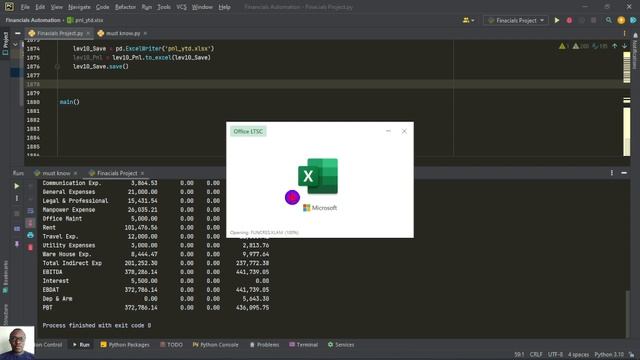The height and width of the screenshot is (360, 640).
Task: Click the grey Stop square in the top toolbar
Action: [593, 20]
